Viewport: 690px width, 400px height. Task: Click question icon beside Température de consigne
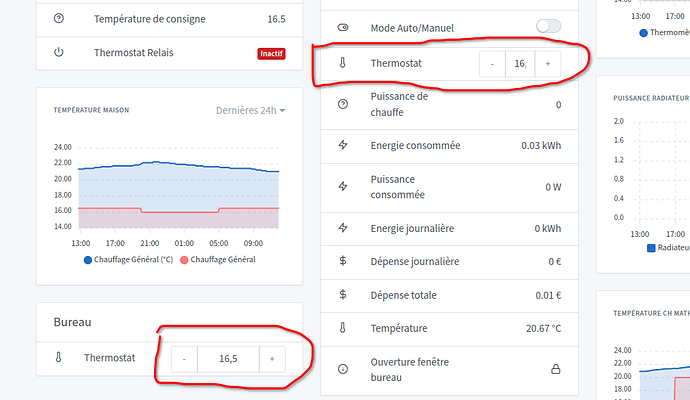click(58, 19)
